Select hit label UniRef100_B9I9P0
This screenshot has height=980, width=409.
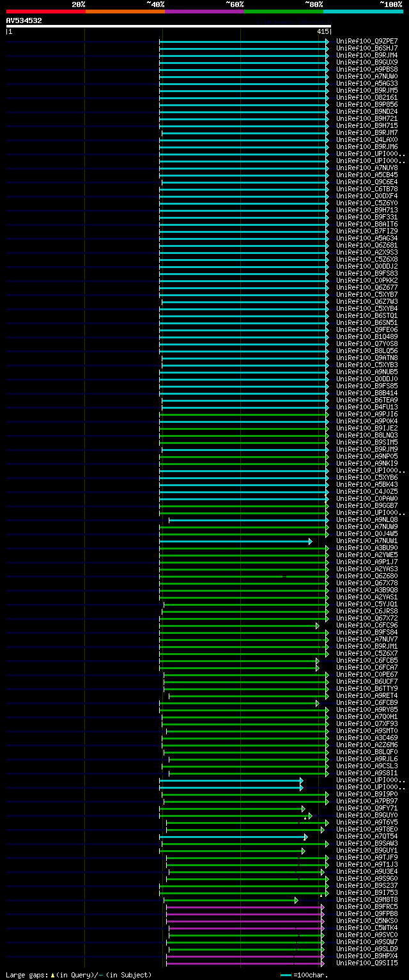coord(367,794)
